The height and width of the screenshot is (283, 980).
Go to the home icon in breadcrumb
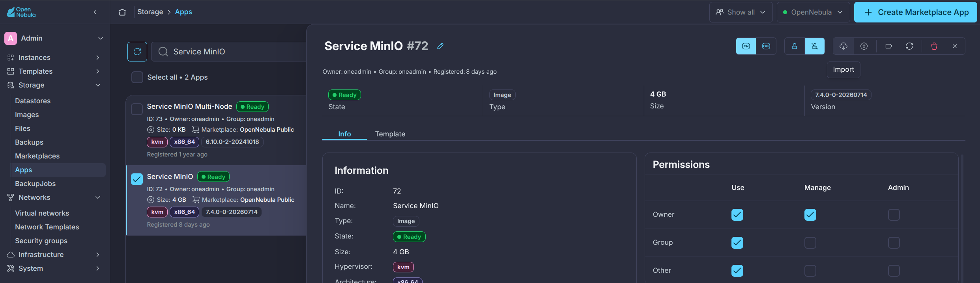point(122,12)
